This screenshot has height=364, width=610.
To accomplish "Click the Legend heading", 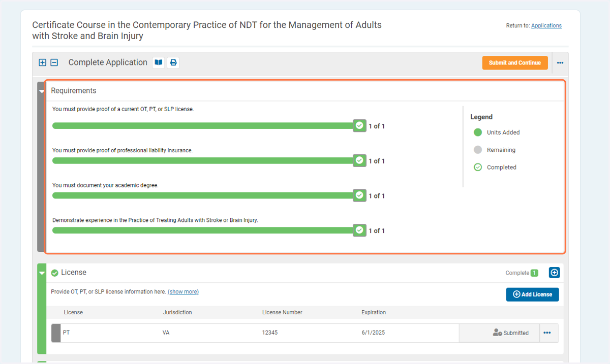I will (481, 117).
